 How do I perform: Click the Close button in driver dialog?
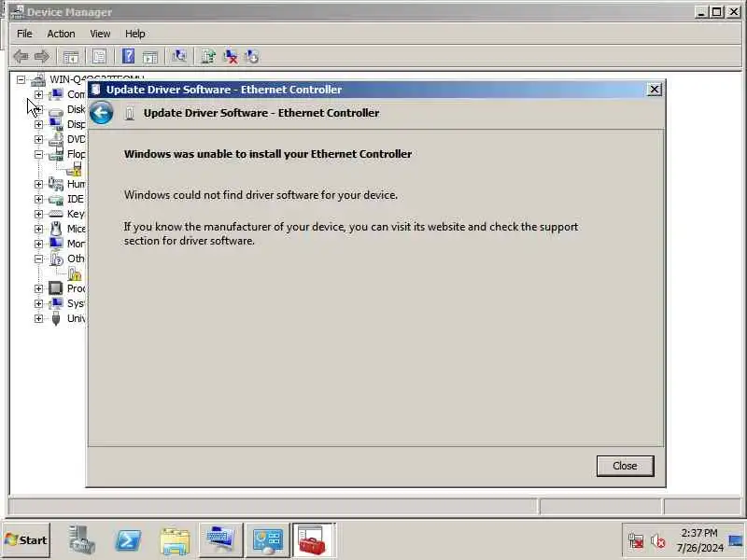[625, 466]
